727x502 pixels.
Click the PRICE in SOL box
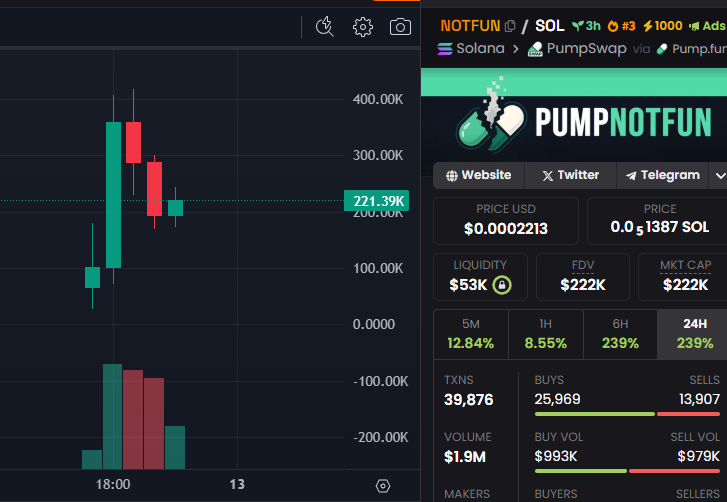coord(658,221)
